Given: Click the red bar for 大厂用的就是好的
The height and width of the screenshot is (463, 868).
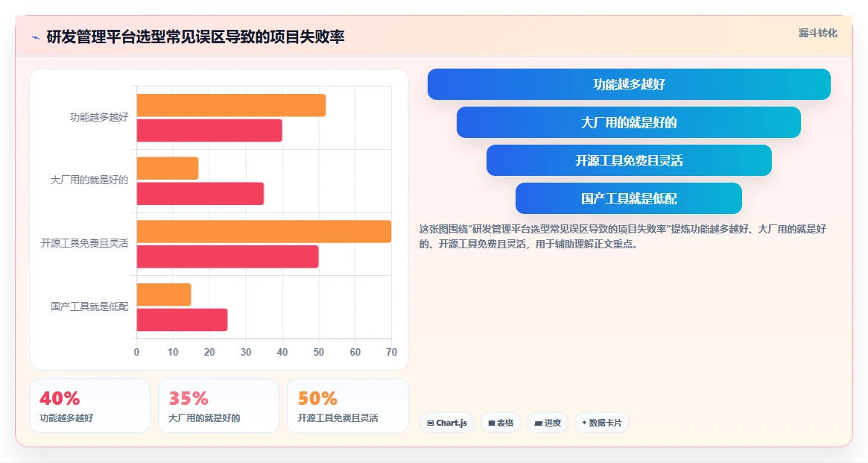Looking at the screenshot, I should 200,194.
